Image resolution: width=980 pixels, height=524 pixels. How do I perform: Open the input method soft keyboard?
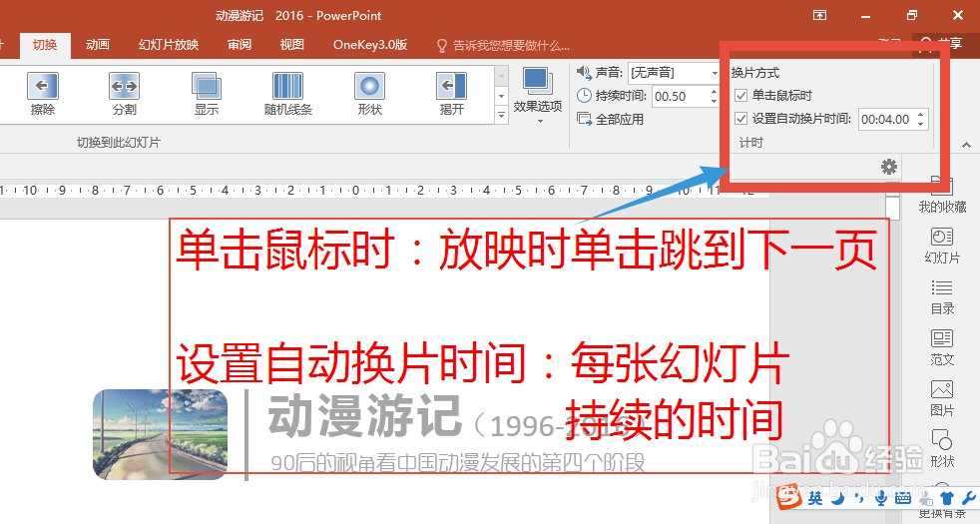point(902,498)
